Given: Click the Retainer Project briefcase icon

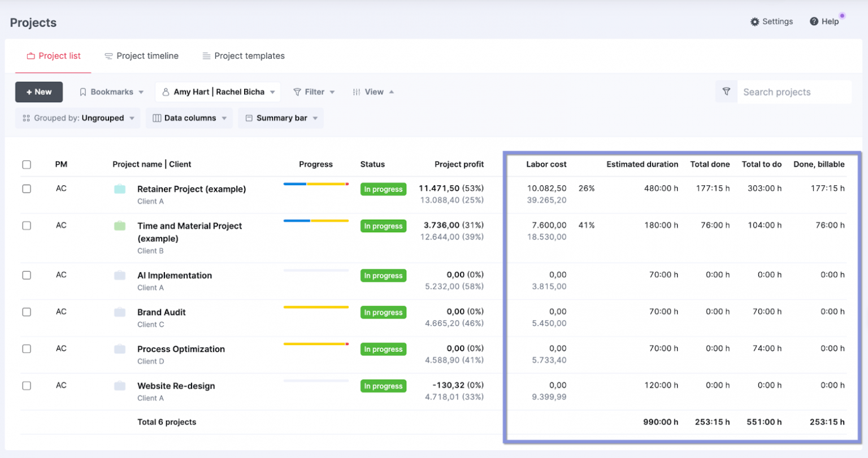Looking at the screenshot, I should tap(120, 189).
